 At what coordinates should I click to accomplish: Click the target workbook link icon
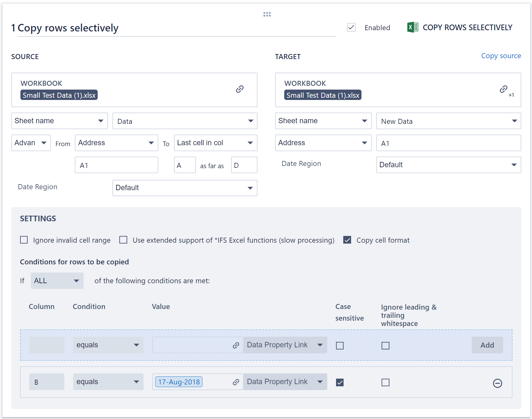[503, 89]
